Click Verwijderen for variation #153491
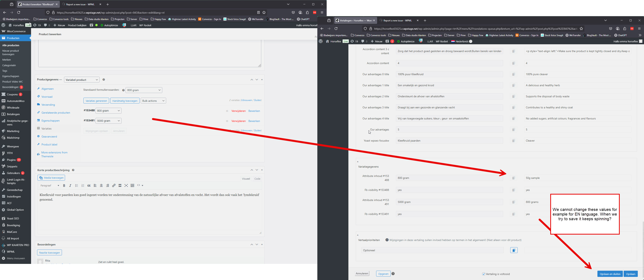644x280 pixels. pos(239,121)
